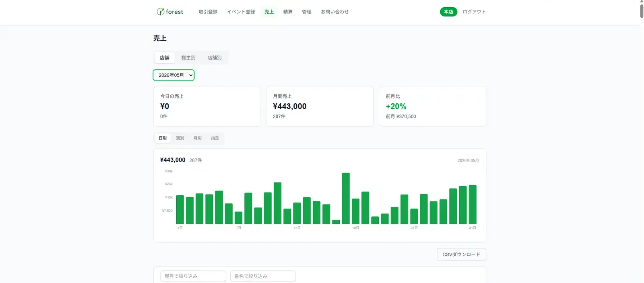This screenshot has width=644, height=283.
Task: Switch to the 店舗 tab
Action: pos(165,57)
